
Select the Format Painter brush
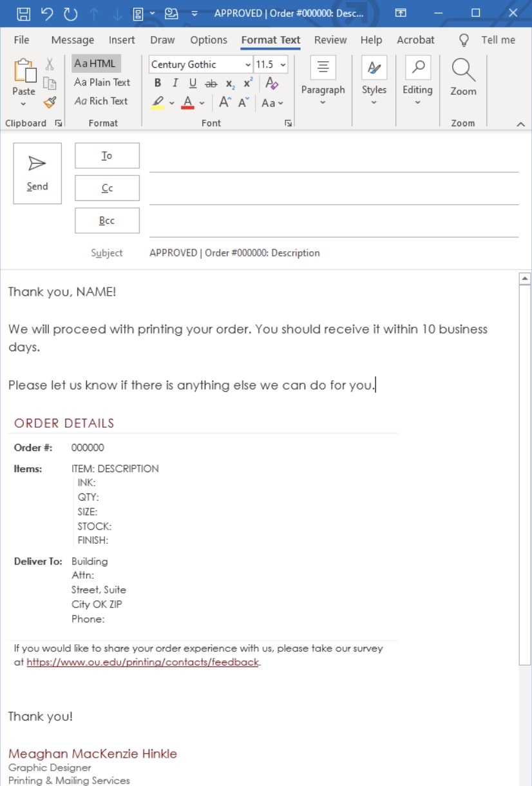pyautogui.click(x=50, y=102)
